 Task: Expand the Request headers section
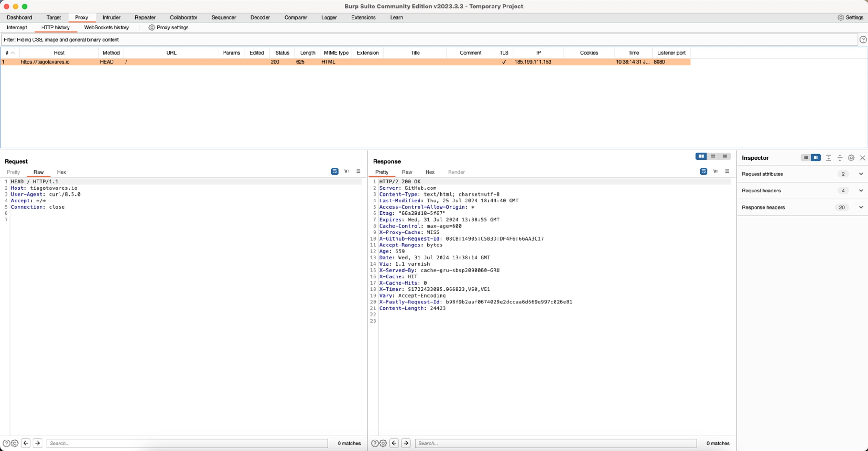861,191
